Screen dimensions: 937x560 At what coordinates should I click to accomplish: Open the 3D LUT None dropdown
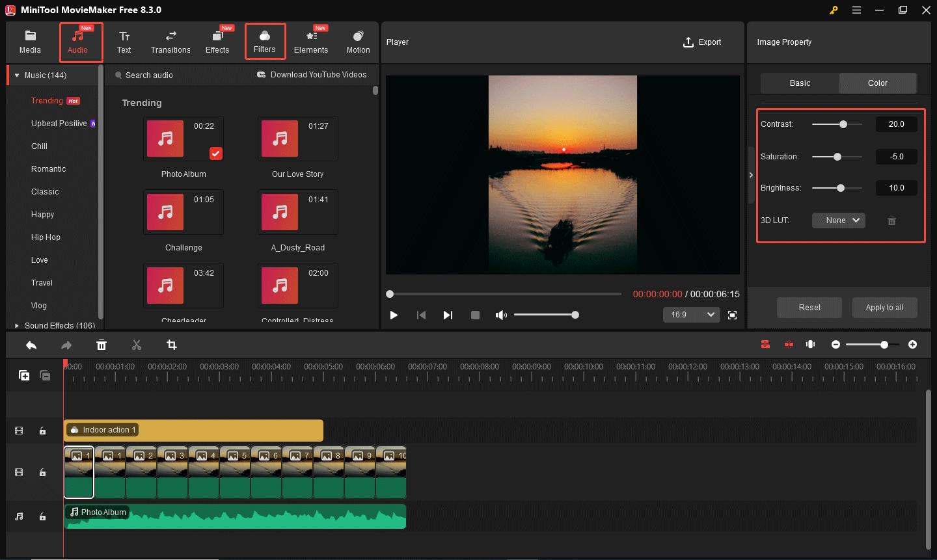(839, 220)
